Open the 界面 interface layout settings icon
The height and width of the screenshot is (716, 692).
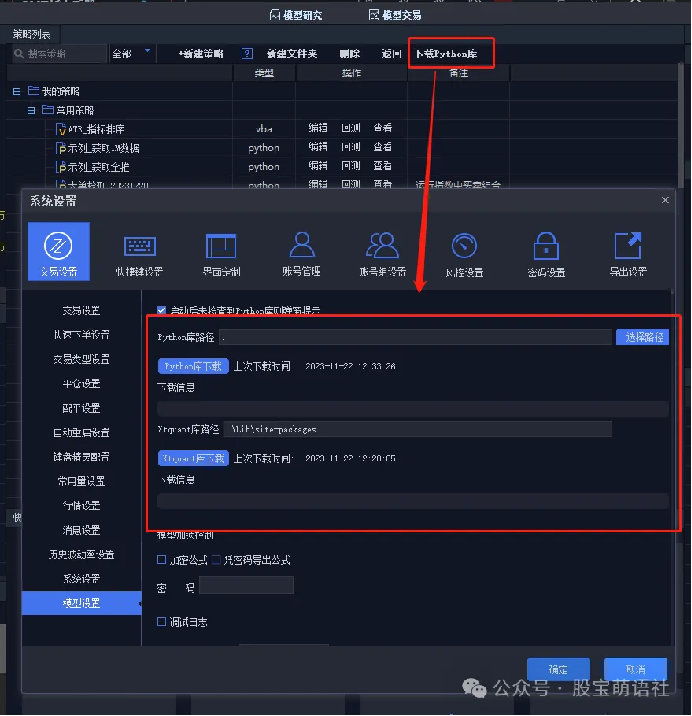pos(220,250)
